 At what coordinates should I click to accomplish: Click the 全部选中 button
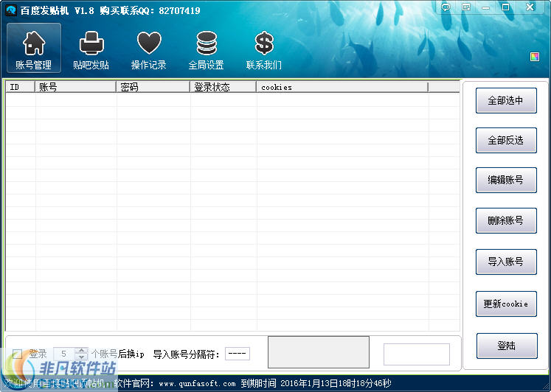(506, 101)
